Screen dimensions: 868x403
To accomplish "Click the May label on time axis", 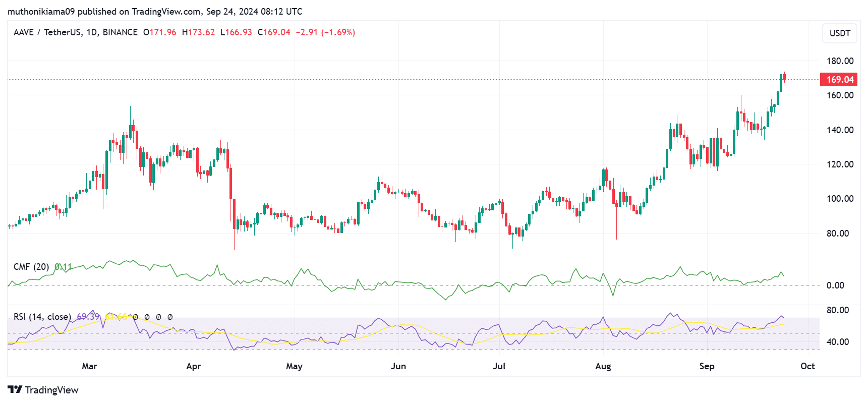I will (294, 366).
